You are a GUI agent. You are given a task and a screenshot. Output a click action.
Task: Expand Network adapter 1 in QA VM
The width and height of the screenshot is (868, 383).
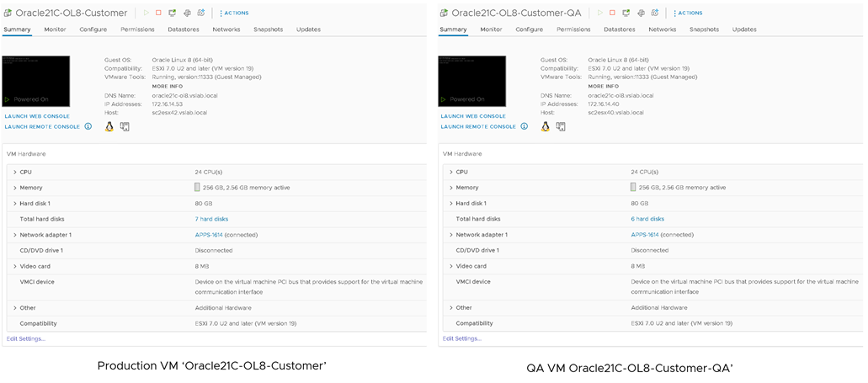coord(451,235)
